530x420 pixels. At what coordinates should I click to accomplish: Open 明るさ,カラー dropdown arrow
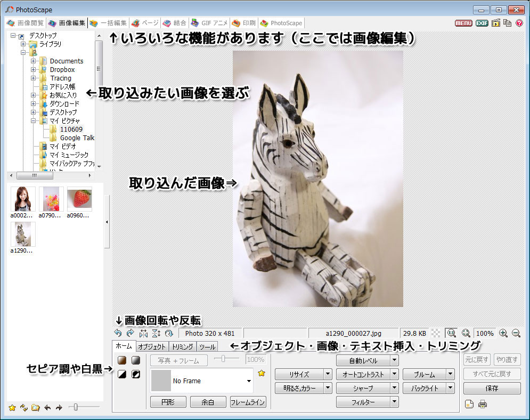click(328, 388)
